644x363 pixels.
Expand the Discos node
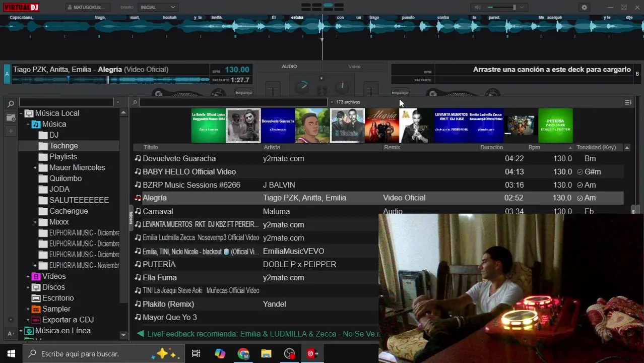28,287
